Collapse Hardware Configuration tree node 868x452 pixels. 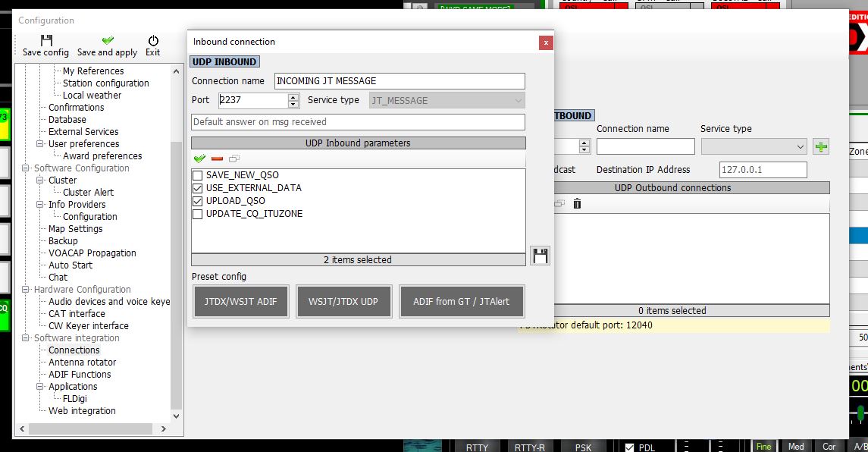click(26, 290)
